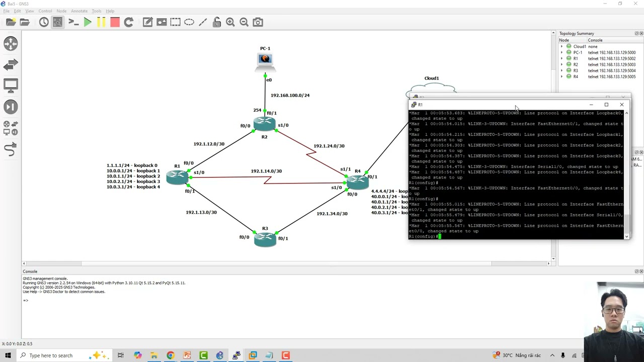
Task: Select the Insert picture tool
Action: click(x=162, y=22)
